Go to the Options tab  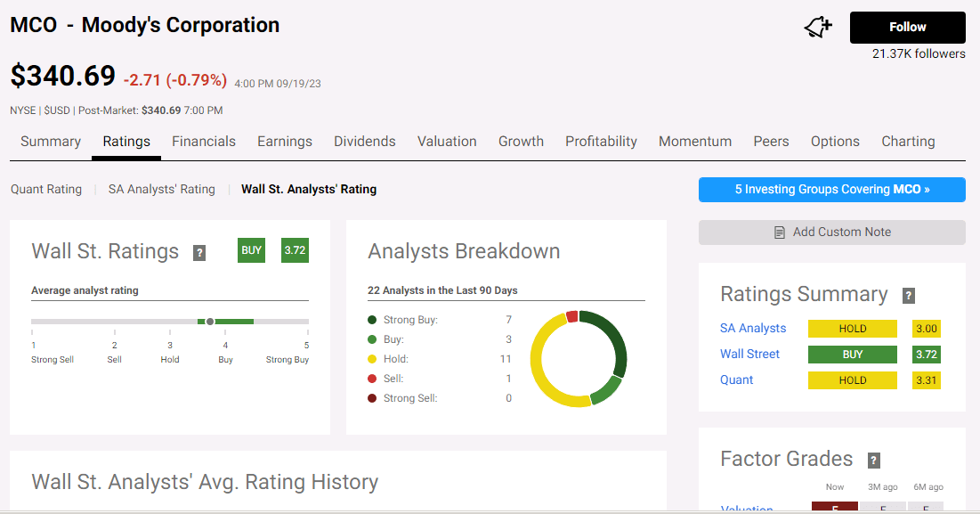click(x=835, y=142)
